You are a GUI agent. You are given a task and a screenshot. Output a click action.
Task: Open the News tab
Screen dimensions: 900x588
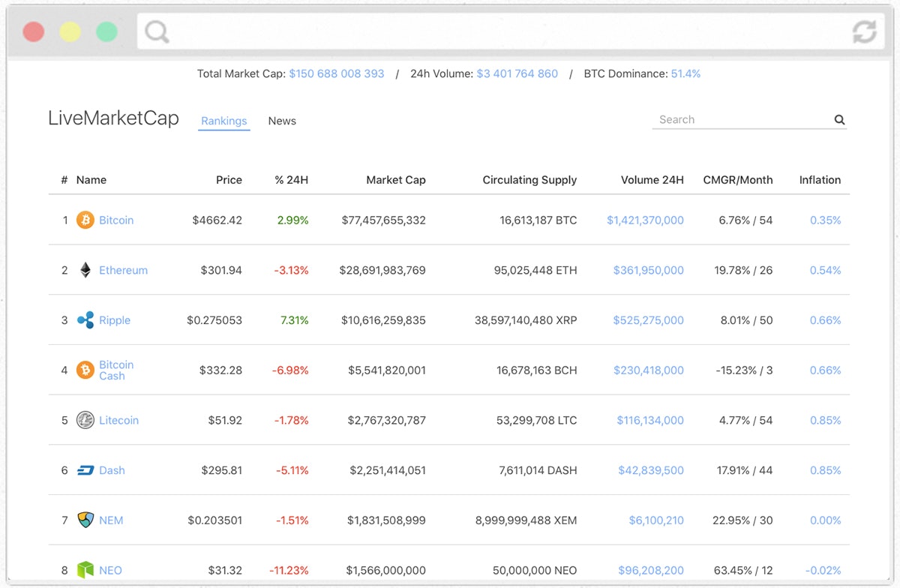pos(282,121)
